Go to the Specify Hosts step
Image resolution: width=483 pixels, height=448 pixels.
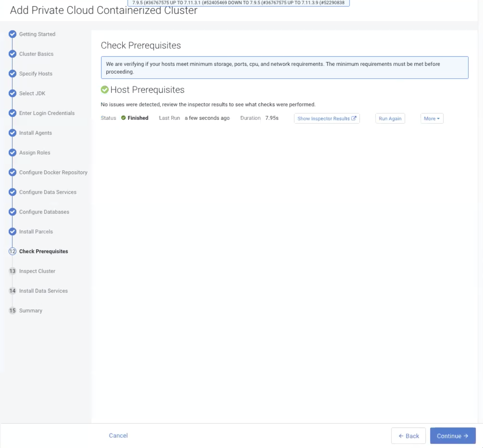[x=36, y=73]
